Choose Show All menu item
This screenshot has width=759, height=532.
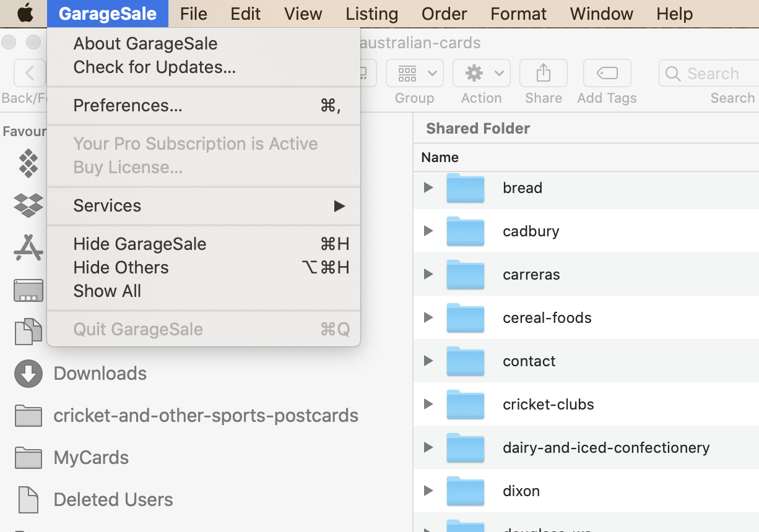click(204, 291)
